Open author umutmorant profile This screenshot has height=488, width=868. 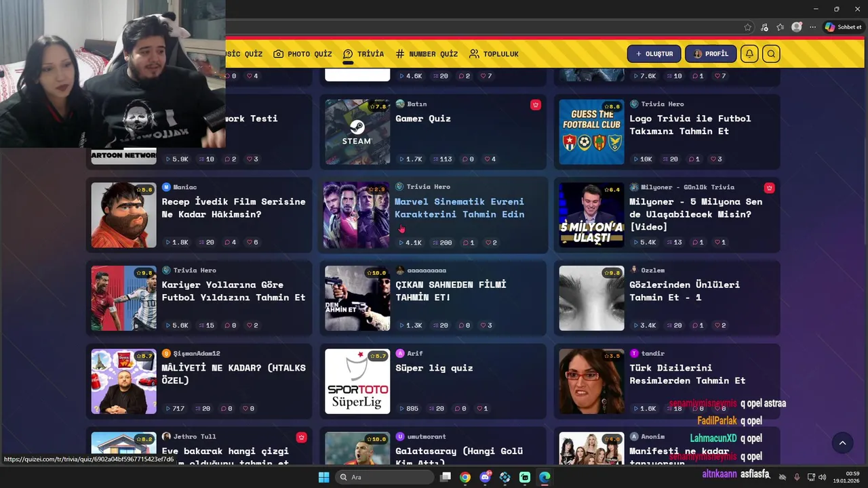point(420,436)
